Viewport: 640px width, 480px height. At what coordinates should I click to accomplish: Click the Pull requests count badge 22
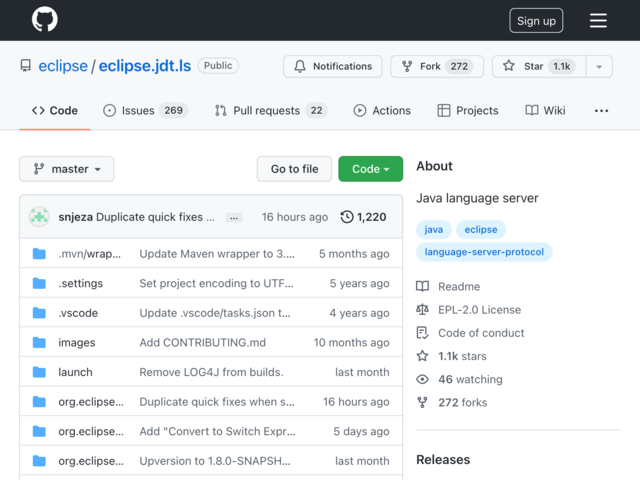coord(316,111)
